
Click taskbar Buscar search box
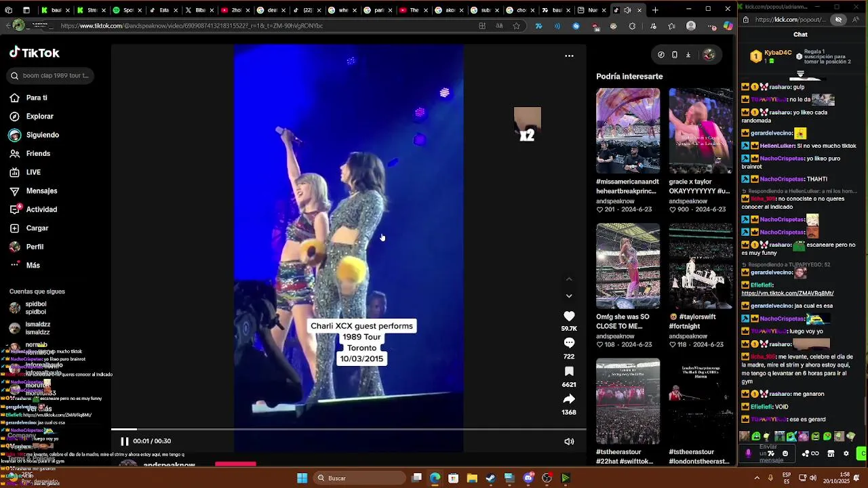(359, 479)
